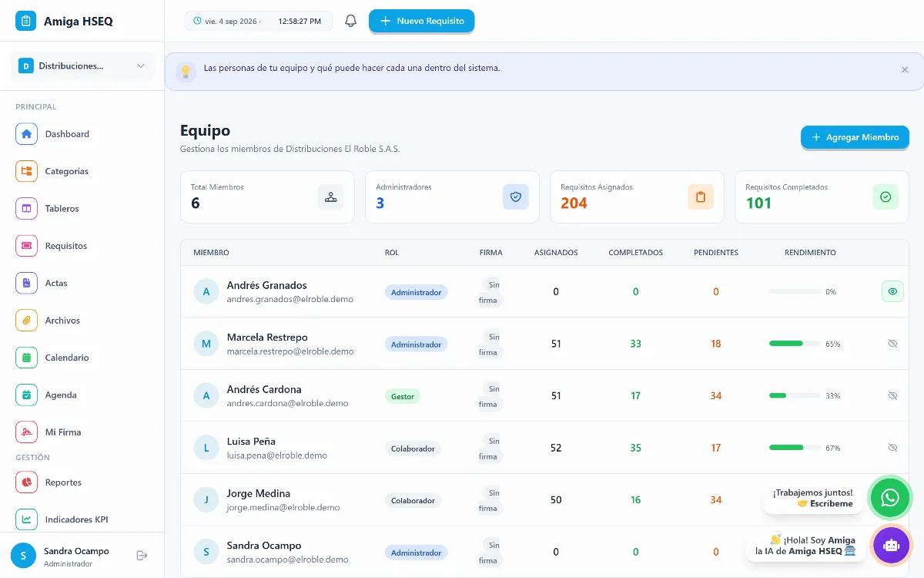Click Sandra Ocampo's name in the table
924x578 pixels.
[x=264, y=546]
